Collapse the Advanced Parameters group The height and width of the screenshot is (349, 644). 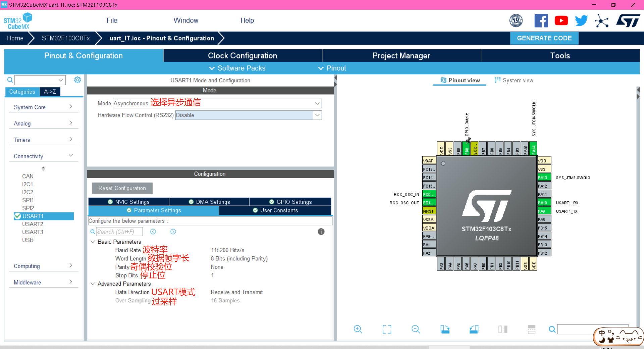(x=93, y=284)
